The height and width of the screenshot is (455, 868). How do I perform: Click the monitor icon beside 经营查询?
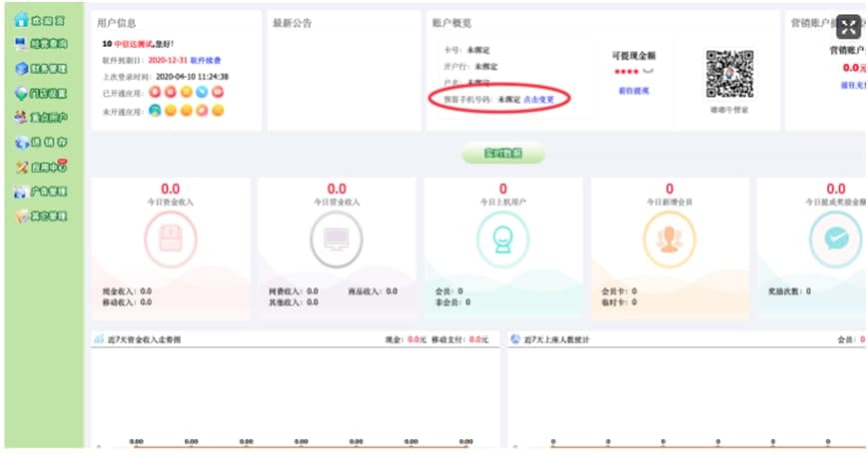click(x=21, y=44)
